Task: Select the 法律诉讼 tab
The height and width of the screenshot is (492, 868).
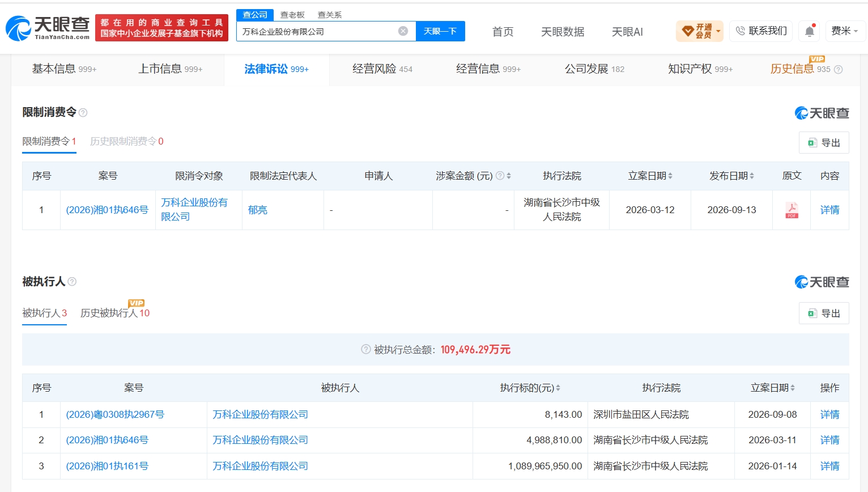Action: [x=276, y=69]
